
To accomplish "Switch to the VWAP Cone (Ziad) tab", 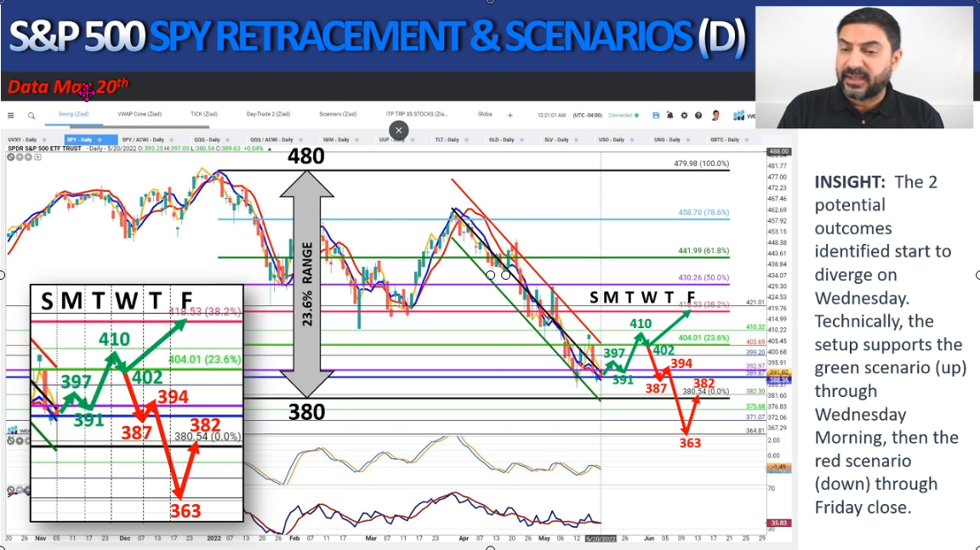I will 140,114.
